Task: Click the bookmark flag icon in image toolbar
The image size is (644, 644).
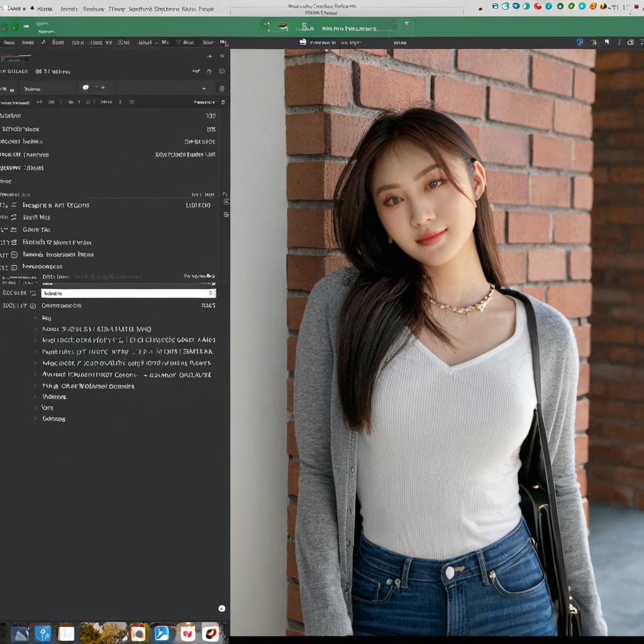Action: pyautogui.click(x=607, y=42)
